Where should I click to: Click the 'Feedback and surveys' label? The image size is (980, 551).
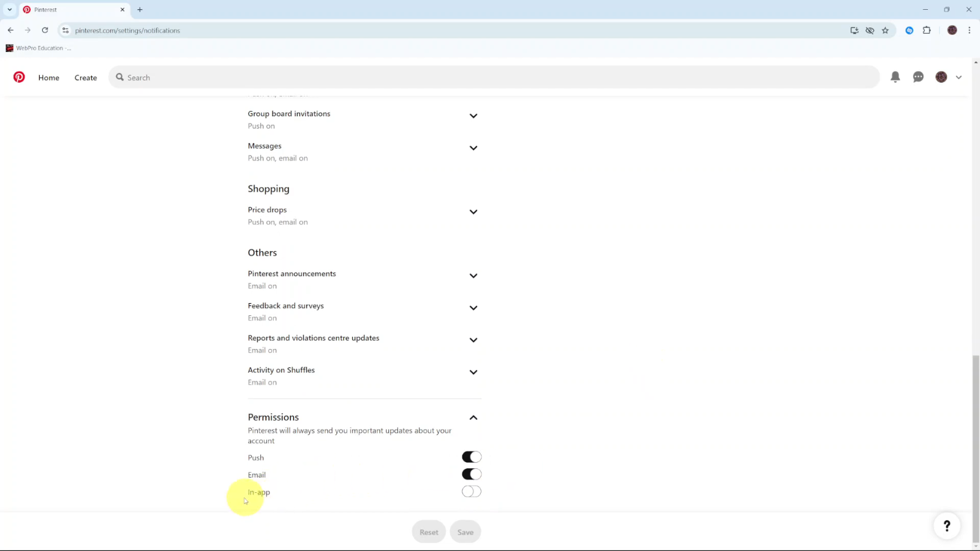285,305
